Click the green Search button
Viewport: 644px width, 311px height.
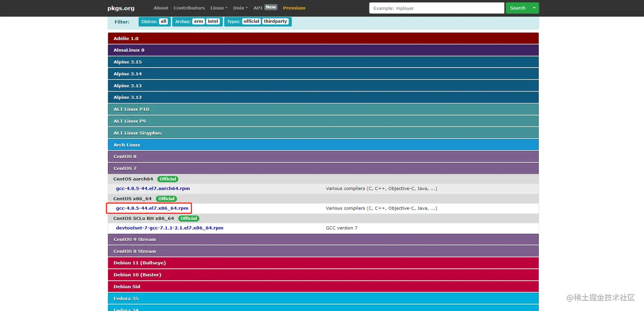coord(517,8)
